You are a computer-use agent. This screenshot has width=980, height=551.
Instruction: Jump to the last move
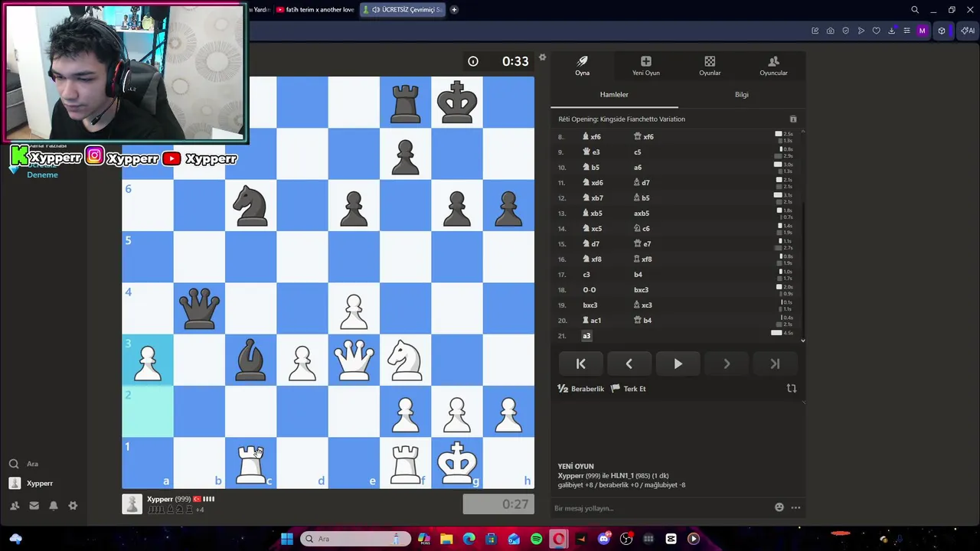point(775,364)
